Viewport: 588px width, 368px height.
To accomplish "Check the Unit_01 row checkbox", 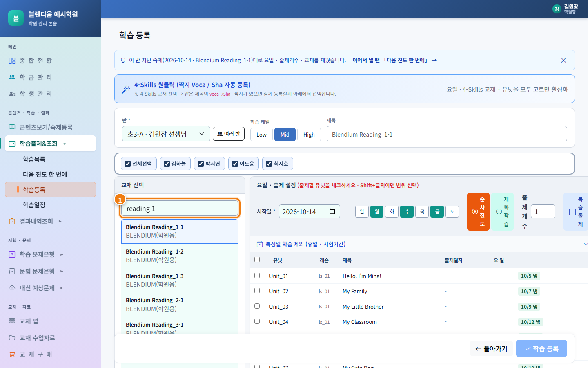I will coord(257,275).
